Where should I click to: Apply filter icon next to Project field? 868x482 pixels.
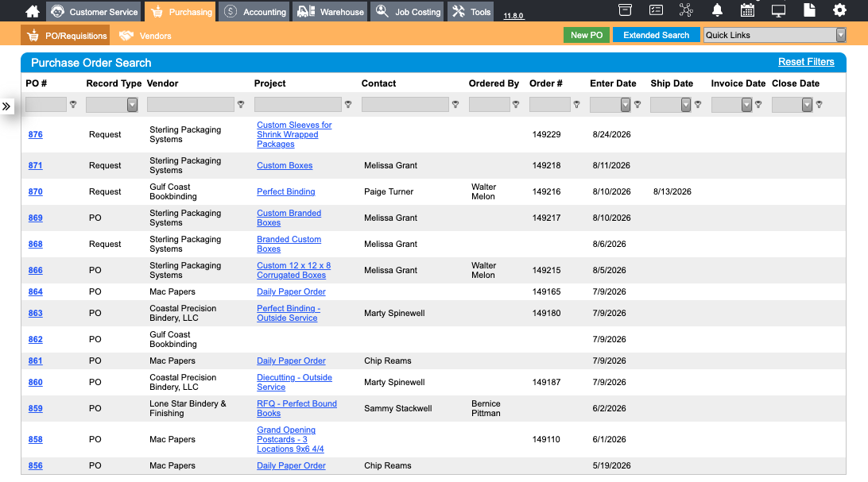click(348, 105)
